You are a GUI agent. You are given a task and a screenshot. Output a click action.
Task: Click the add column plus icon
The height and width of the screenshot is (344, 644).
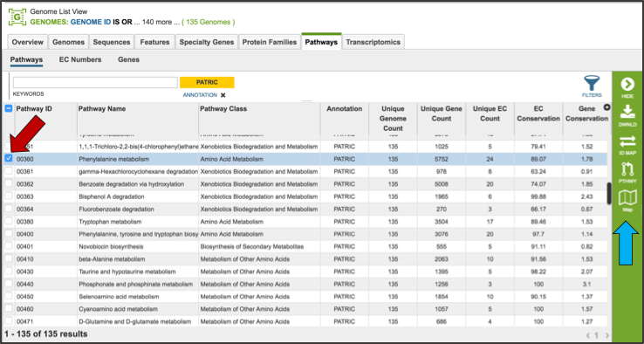coord(606,107)
